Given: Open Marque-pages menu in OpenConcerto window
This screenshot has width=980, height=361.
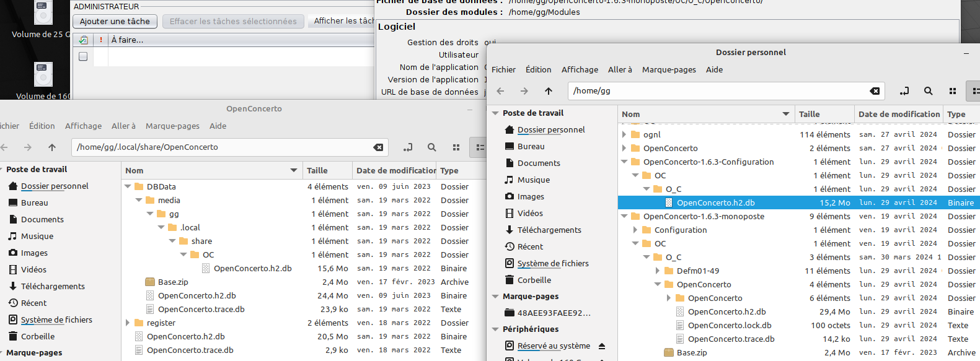Looking at the screenshot, I should click(172, 126).
